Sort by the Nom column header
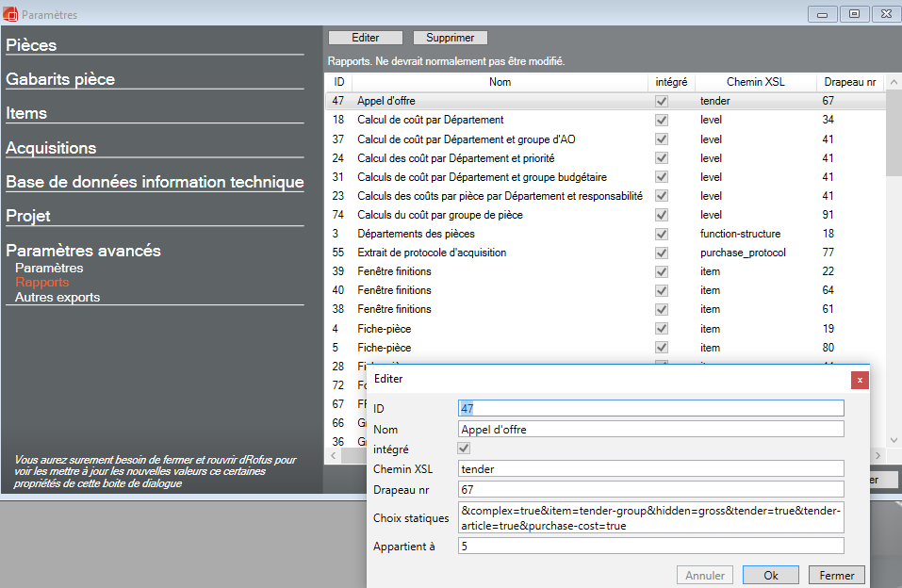 (500, 83)
